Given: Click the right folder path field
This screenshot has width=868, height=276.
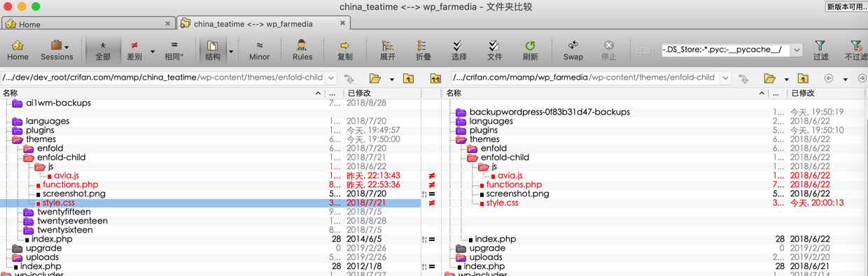Looking at the screenshot, I should 585,78.
